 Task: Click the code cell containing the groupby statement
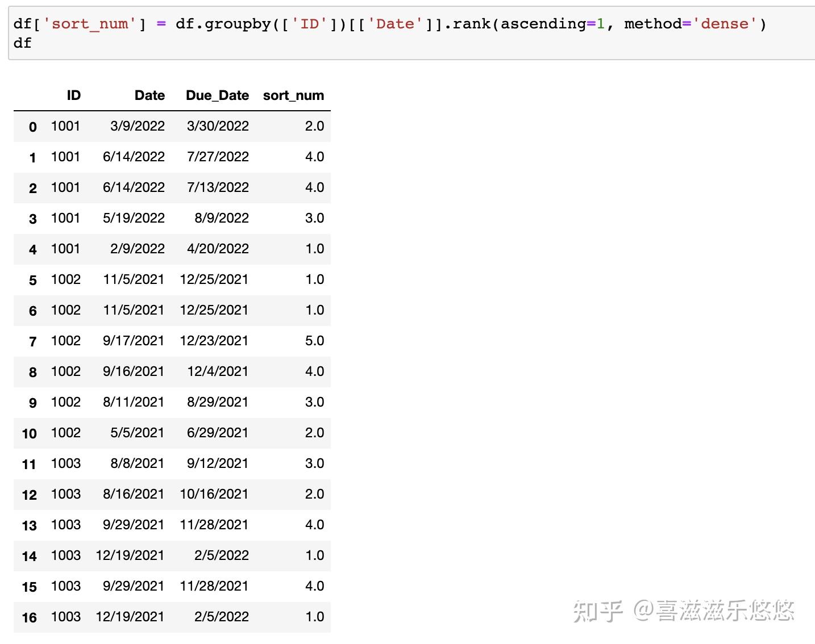(x=398, y=31)
